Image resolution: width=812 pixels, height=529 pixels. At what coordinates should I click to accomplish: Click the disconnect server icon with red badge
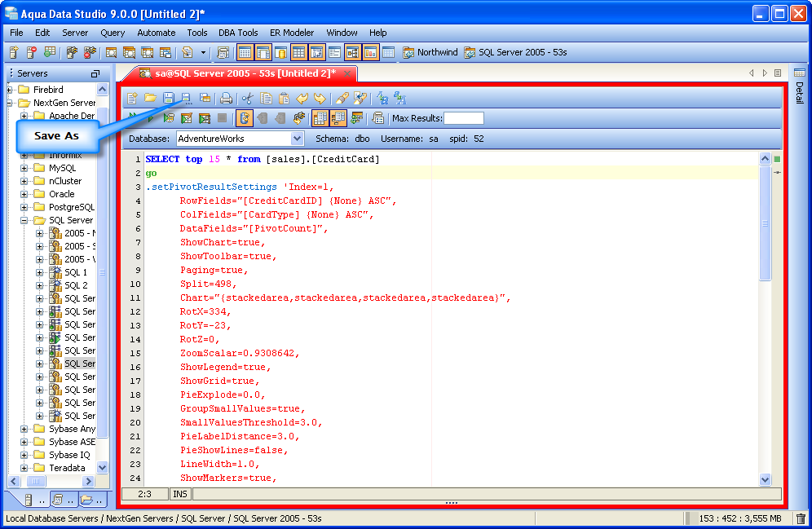point(90,52)
